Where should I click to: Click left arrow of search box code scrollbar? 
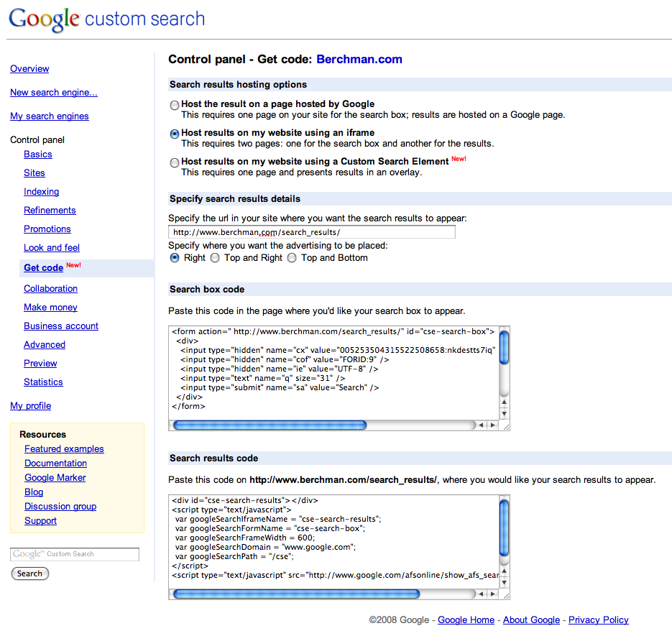tap(481, 425)
